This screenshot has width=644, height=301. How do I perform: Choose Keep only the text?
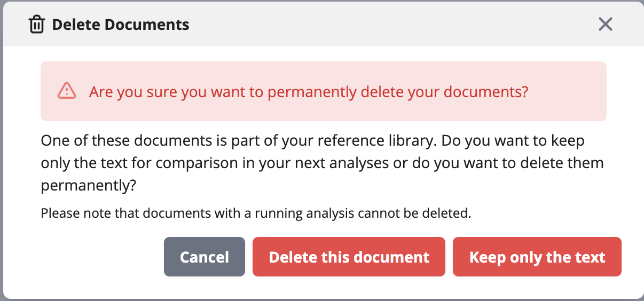tap(537, 257)
